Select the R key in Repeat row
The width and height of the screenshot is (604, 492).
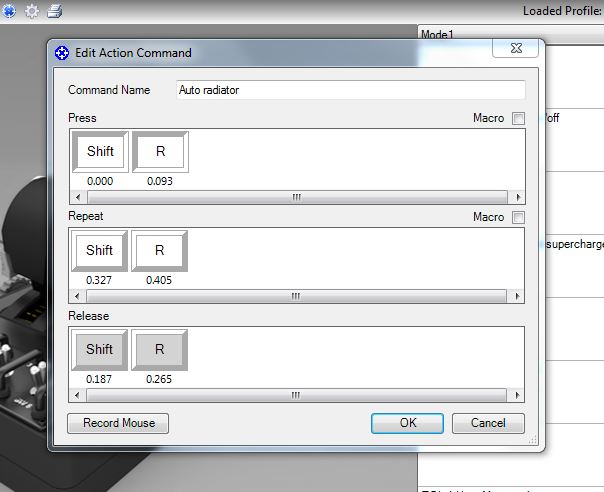pos(159,250)
